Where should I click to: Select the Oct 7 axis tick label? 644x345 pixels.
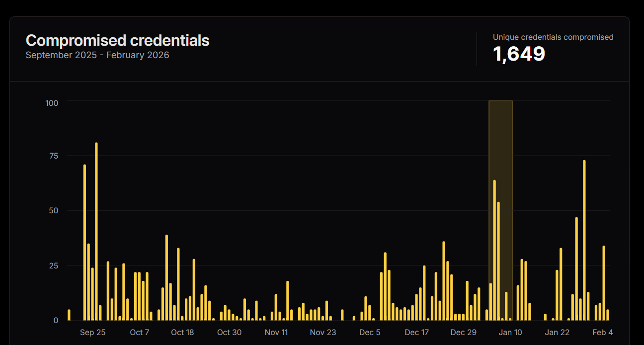(139, 333)
